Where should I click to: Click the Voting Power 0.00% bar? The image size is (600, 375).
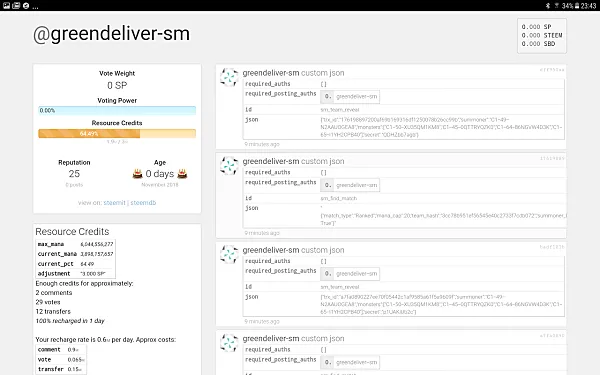[x=117, y=110]
